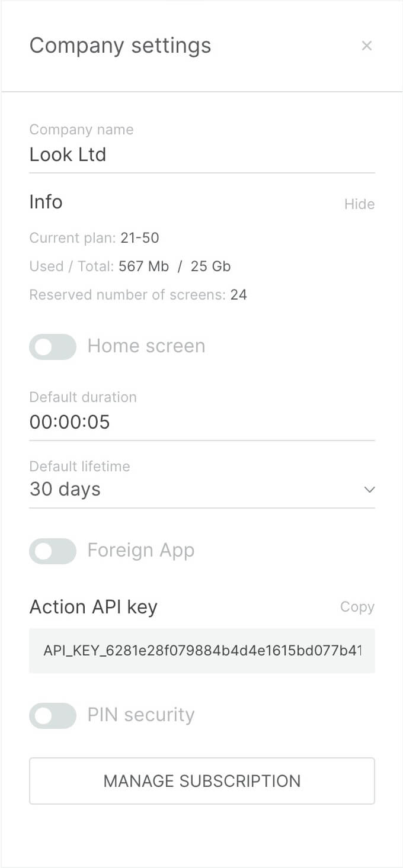This screenshot has height=868, width=403.
Task: Close the Company settings panel
Action: point(367,46)
